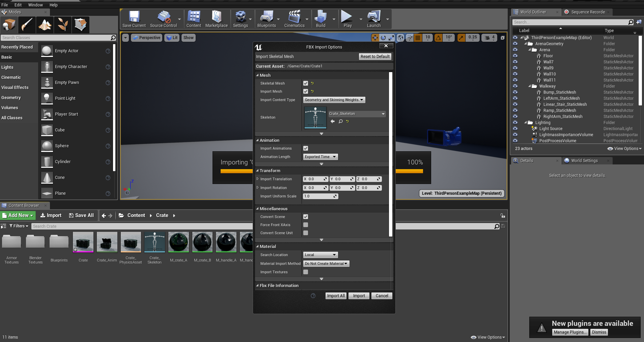Select the Landscape mode icon in Modes panel

[x=45, y=25]
